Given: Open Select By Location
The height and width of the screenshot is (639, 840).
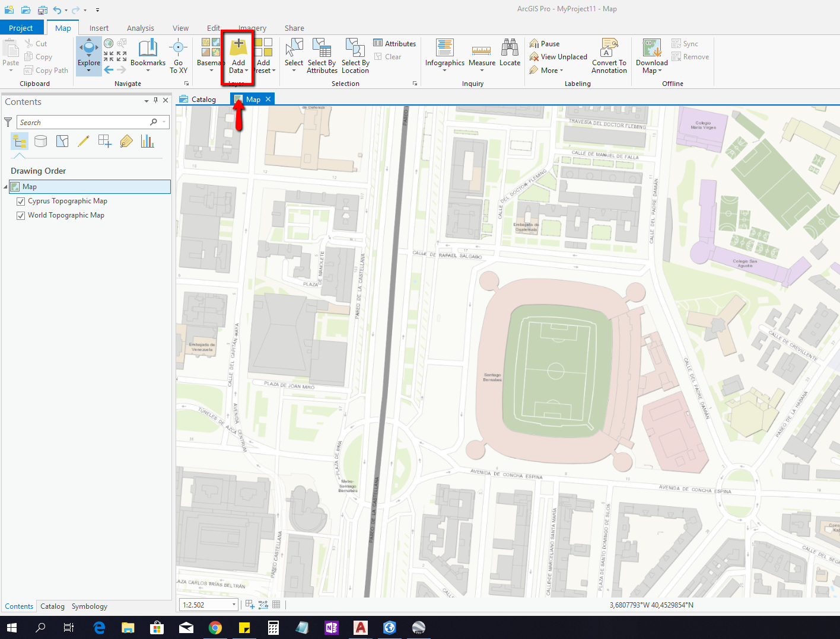Looking at the screenshot, I should 355,56.
